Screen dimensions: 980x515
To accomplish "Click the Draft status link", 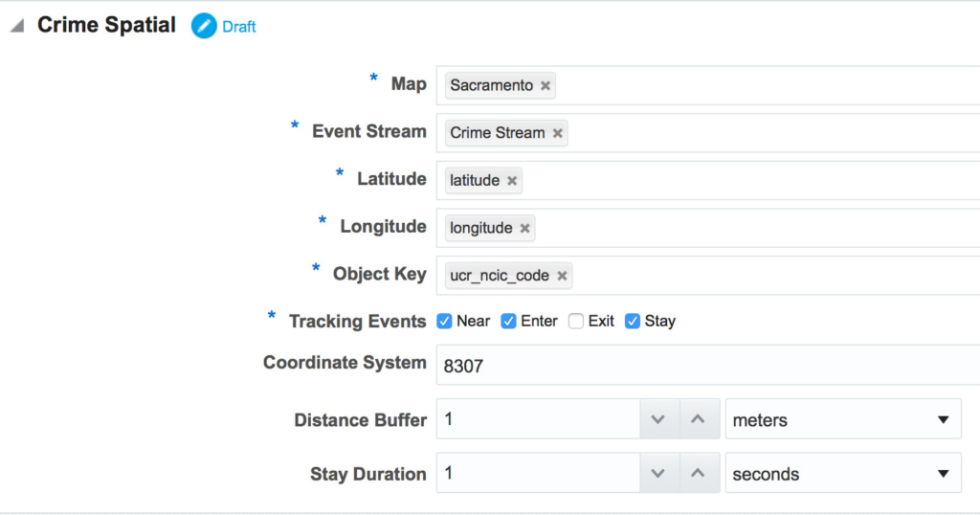I will [x=238, y=27].
